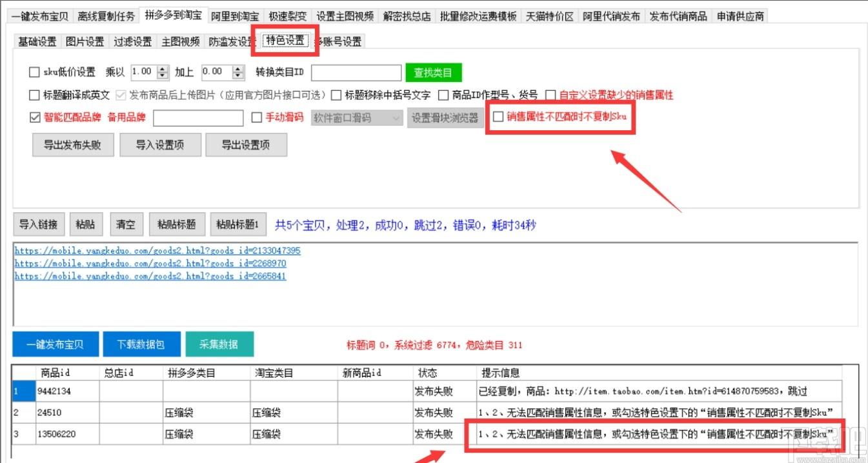The height and width of the screenshot is (463, 868).
Task: Click 发布失败 status in row 1
Action: pyautogui.click(x=444, y=391)
